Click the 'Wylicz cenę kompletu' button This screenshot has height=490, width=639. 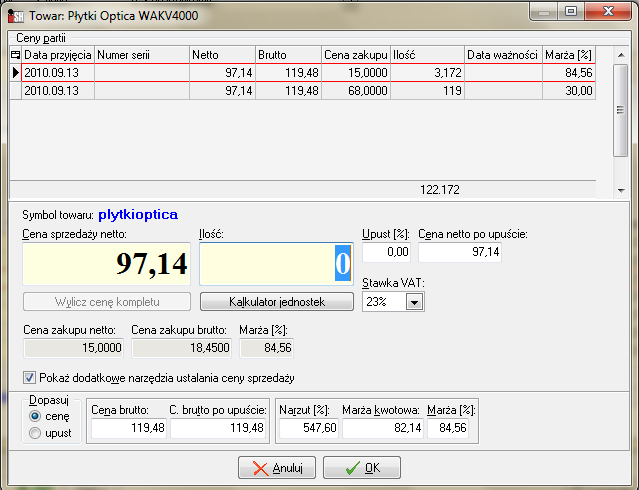coord(107,302)
